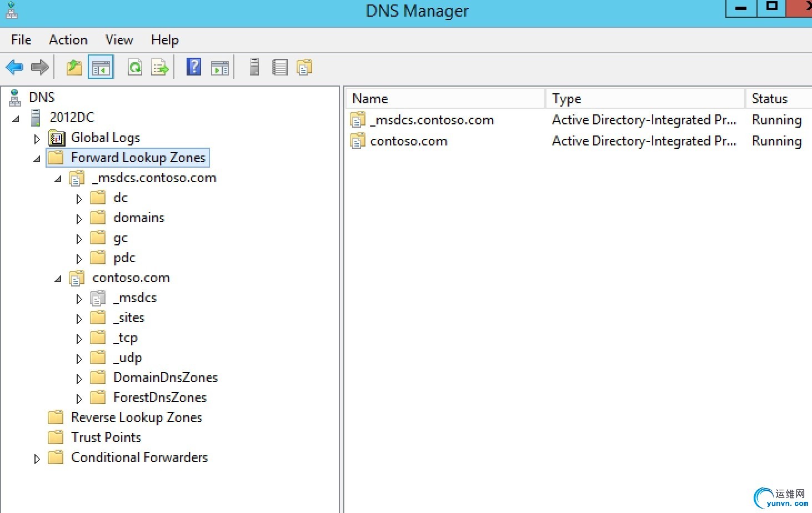Screen dimensions: 812x513
Task: Click the Reverse Lookup Zones folder icon
Action: [56, 417]
